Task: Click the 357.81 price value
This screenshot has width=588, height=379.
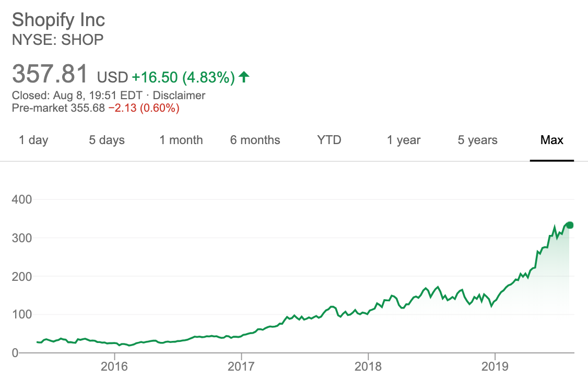Action: 50,74
